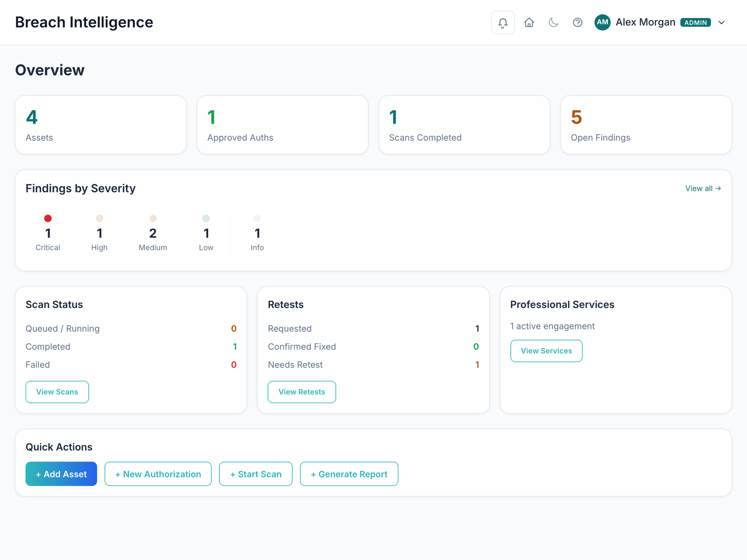Click the Requested retests label
Image resolution: width=747 pixels, height=560 pixels.
(x=289, y=329)
